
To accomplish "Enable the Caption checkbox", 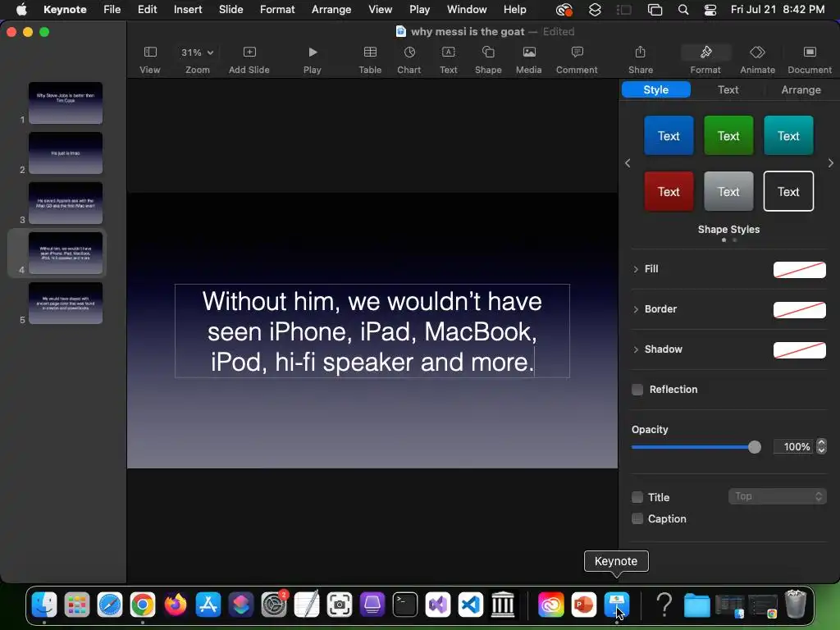I will tap(637, 518).
